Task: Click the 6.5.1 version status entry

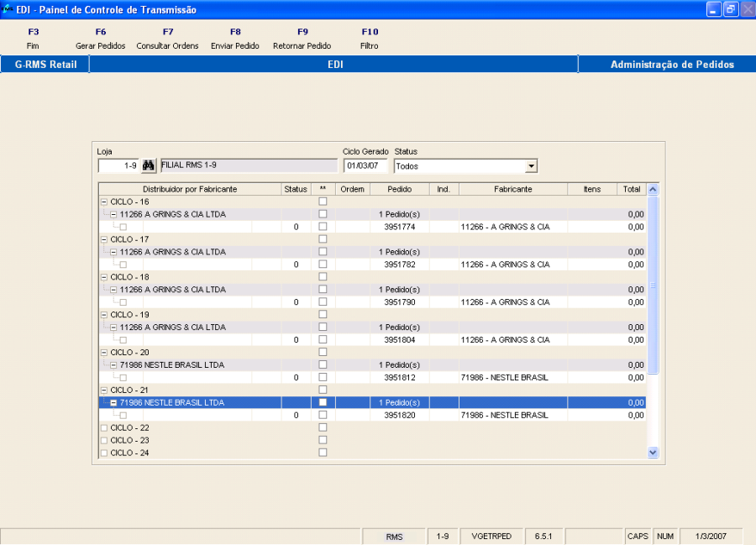Action: (543, 537)
